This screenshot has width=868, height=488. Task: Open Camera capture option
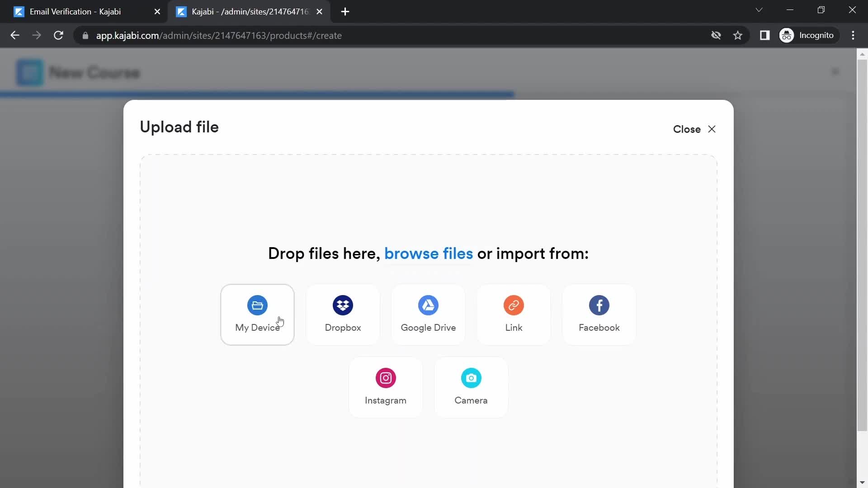point(471,387)
